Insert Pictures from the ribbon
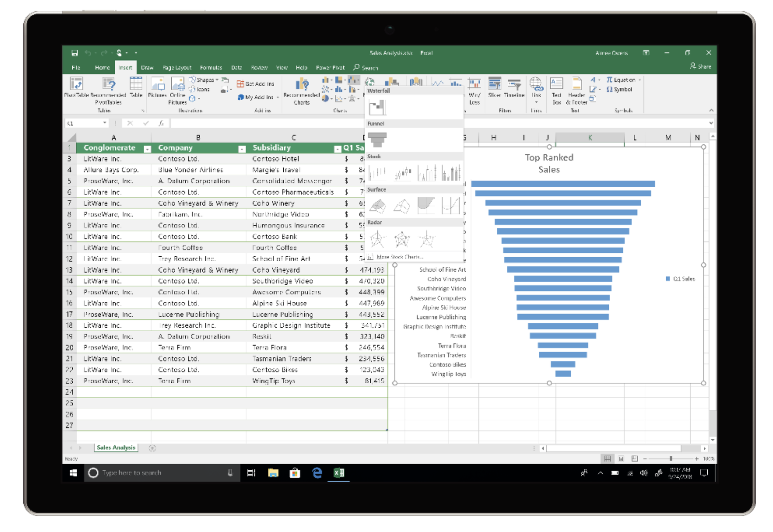This screenshot has height=532, width=773. [x=157, y=87]
